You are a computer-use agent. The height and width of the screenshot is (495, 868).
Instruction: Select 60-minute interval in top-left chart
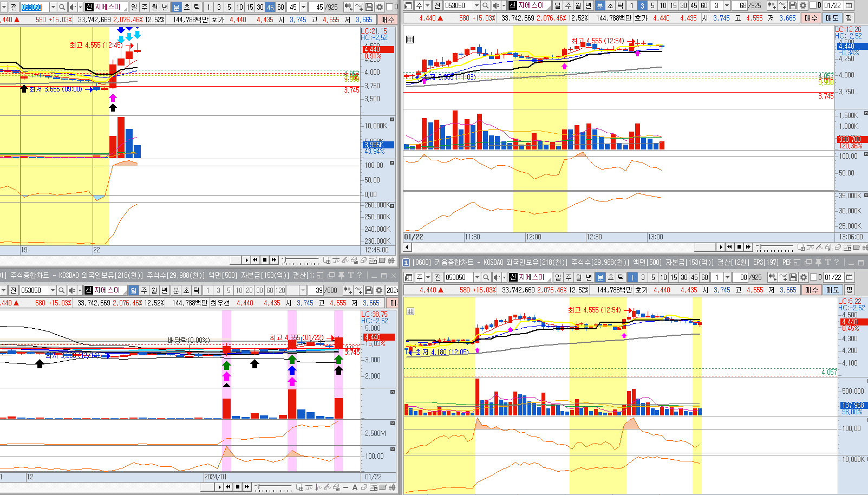tap(280, 7)
